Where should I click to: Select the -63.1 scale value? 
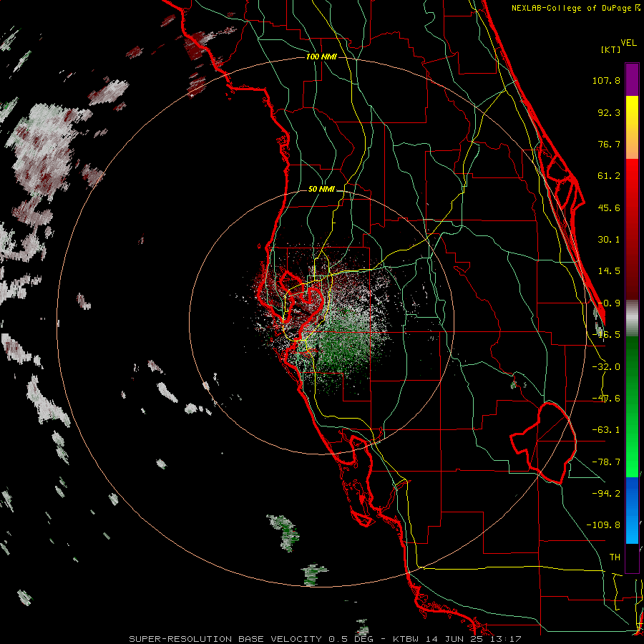point(606,430)
